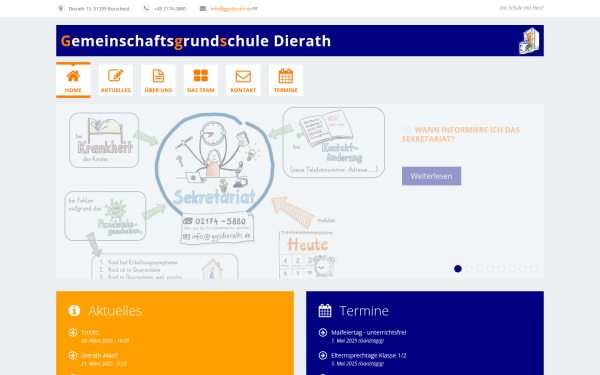Select the fifth slider pagination dot
Image resolution: width=600 pixels, height=375 pixels.
(501, 269)
